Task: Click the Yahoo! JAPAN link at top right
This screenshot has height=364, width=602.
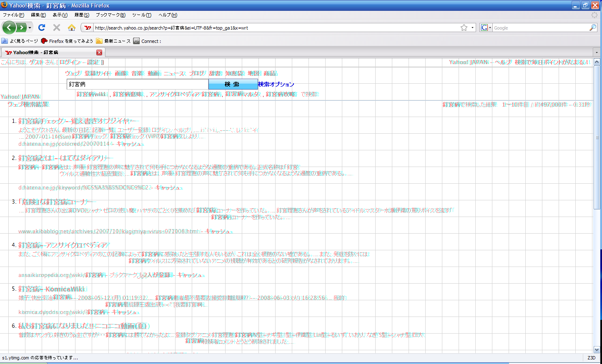Action: coord(469,62)
